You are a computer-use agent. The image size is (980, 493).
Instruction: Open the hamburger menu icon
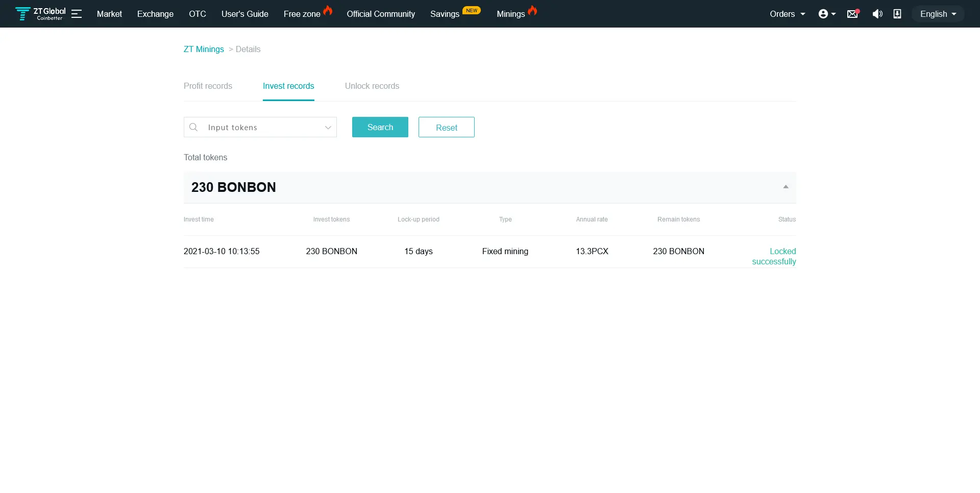(x=77, y=14)
